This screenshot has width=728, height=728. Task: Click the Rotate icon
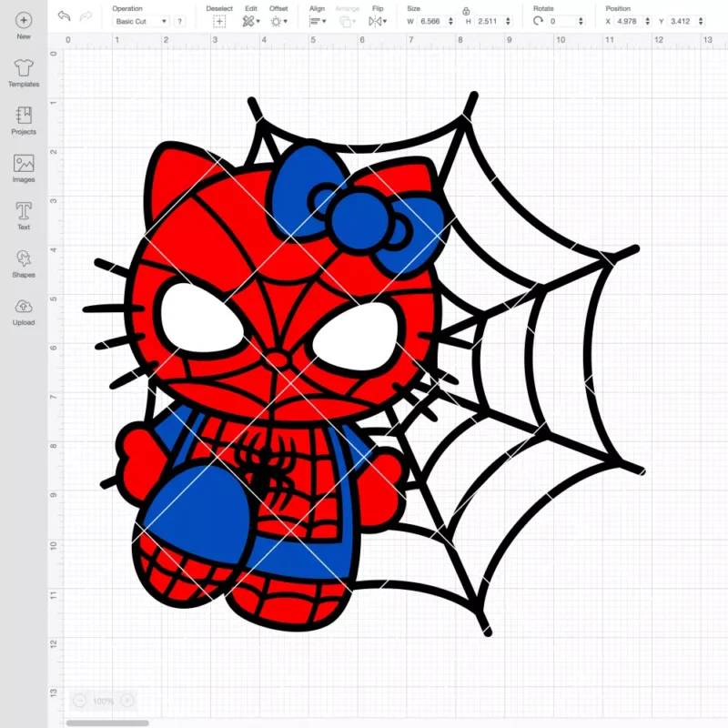pyautogui.click(x=538, y=21)
